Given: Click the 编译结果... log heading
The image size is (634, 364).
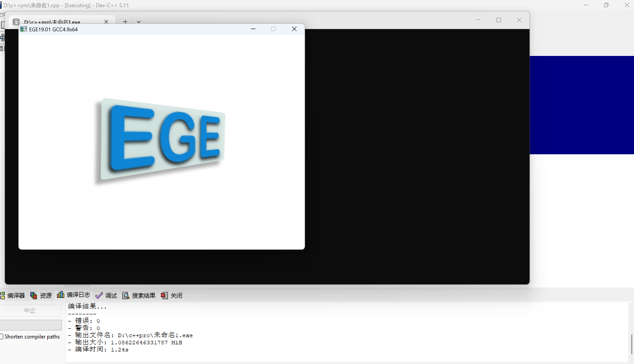Looking at the screenshot, I should click(x=87, y=306).
